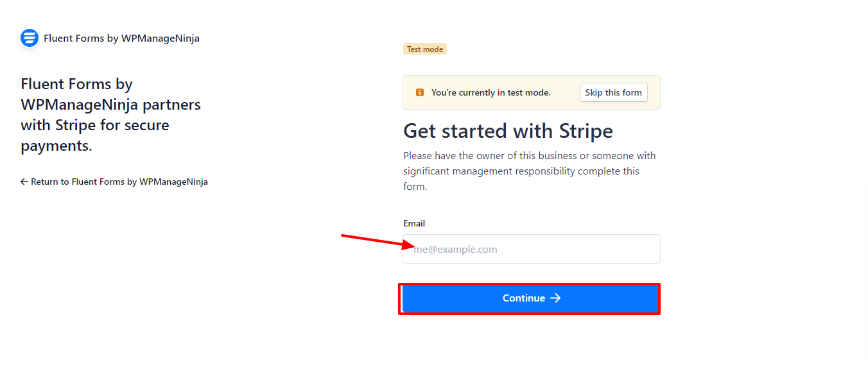Viewport: 868px width, 374px height.
Task: Select the Test mode badge
Action: [x=425, y=49]
